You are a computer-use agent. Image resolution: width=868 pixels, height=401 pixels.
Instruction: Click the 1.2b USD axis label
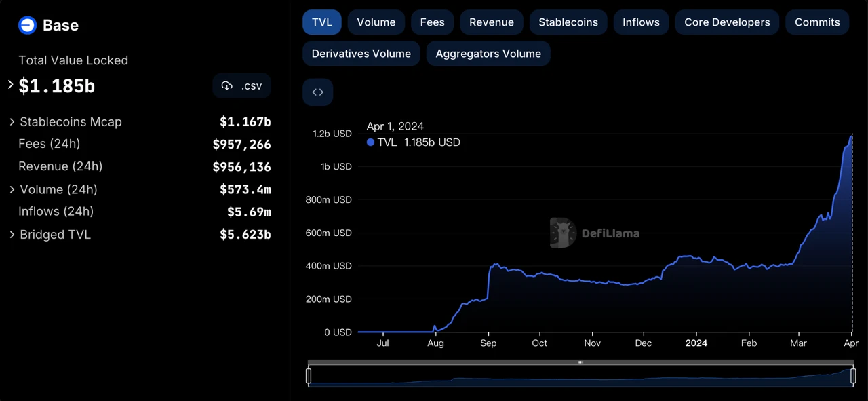332,134
